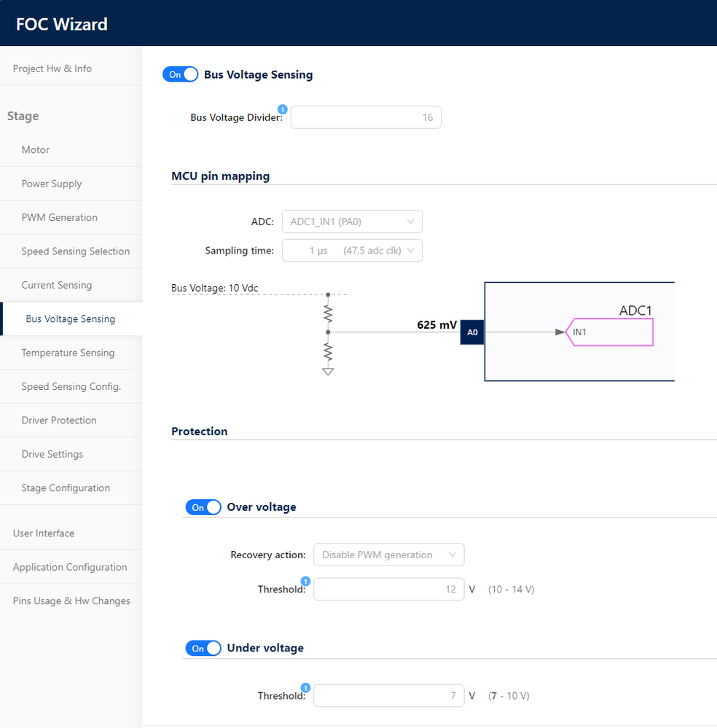
Task: Disable the Over voltage protection switch
Action: pyautogui.click(x=203, y=507)
